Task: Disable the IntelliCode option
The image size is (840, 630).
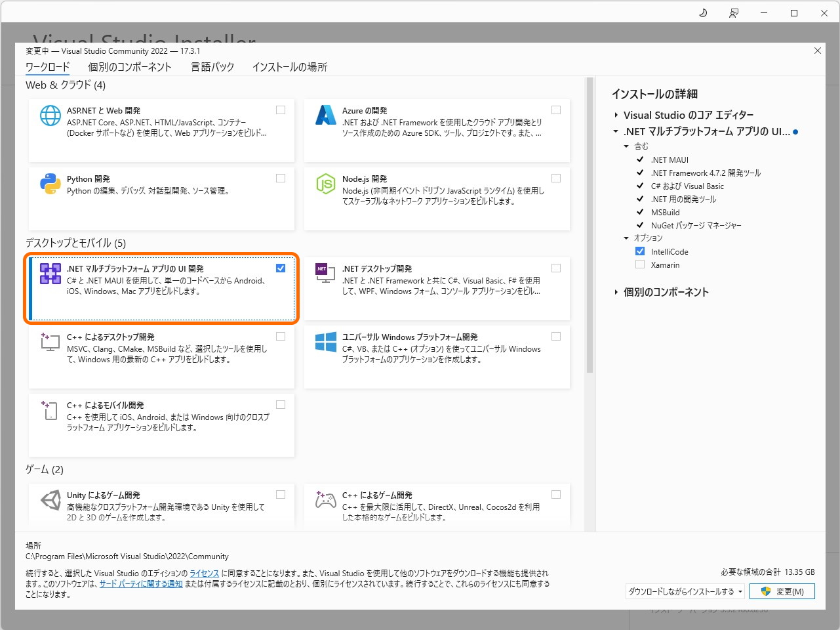Action: coord(640,251)
